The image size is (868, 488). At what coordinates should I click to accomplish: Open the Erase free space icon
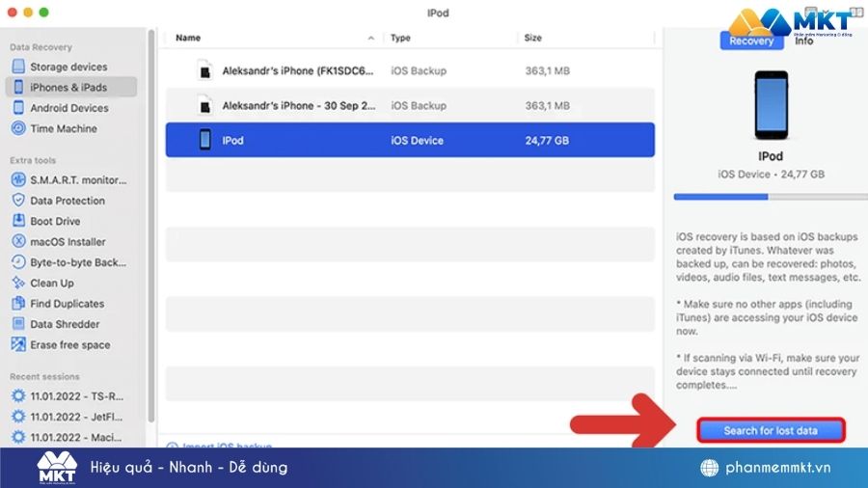tap(18, 344)
